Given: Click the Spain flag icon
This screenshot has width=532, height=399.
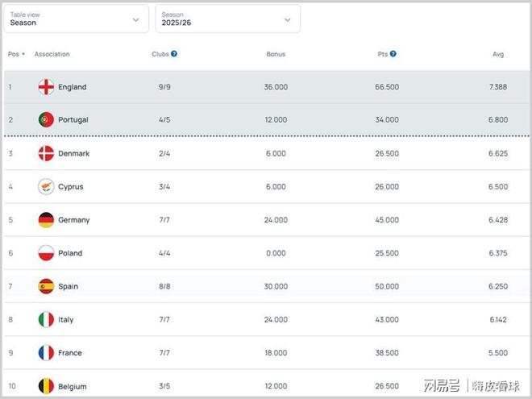Looking at the screenshot, I should pos(46,286).
